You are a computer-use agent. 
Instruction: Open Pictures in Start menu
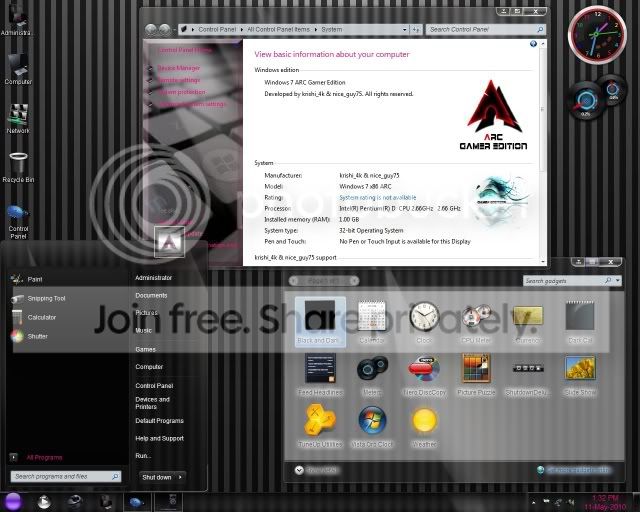click(147, 313)
